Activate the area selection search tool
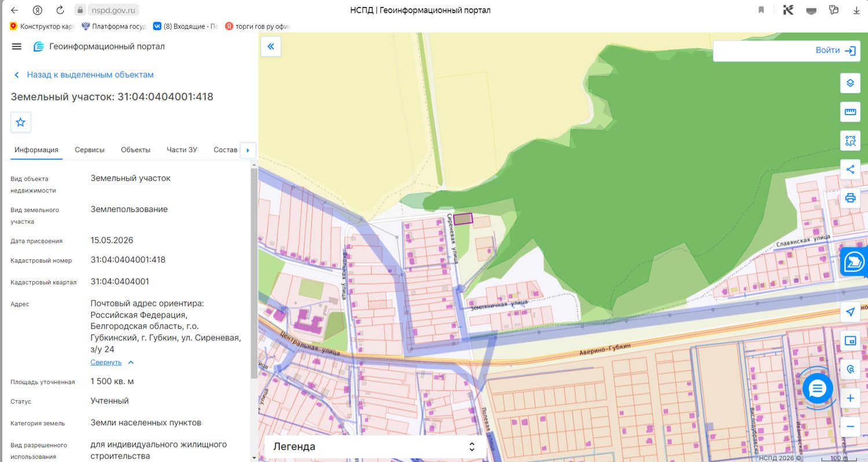Viewport: 868px width, 462px height. coord(850,141)
